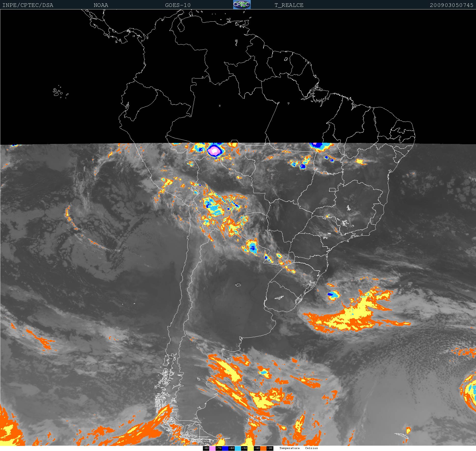Click the T_REALCE product label

pos(289,5)
